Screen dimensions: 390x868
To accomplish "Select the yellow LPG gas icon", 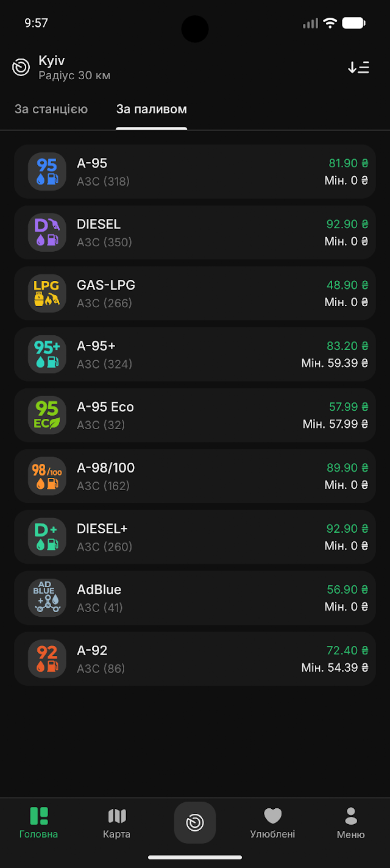I will tap(47, 293).
